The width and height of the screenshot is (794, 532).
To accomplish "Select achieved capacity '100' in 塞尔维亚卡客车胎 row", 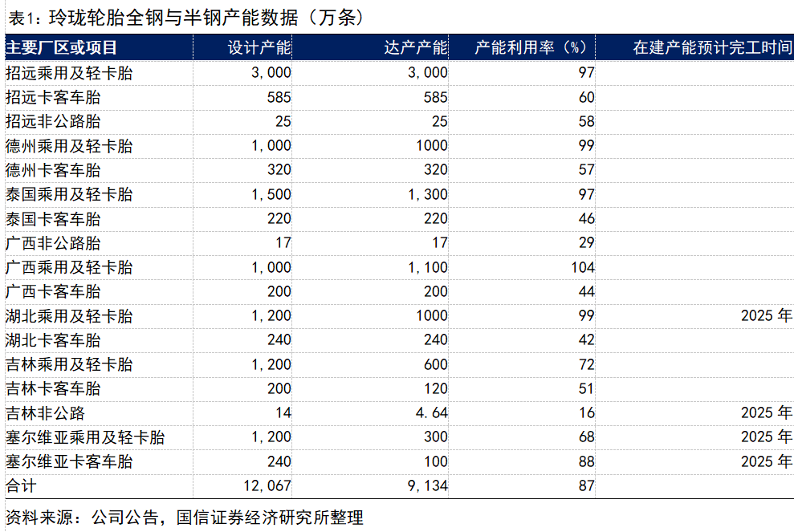I will point(435,461).
